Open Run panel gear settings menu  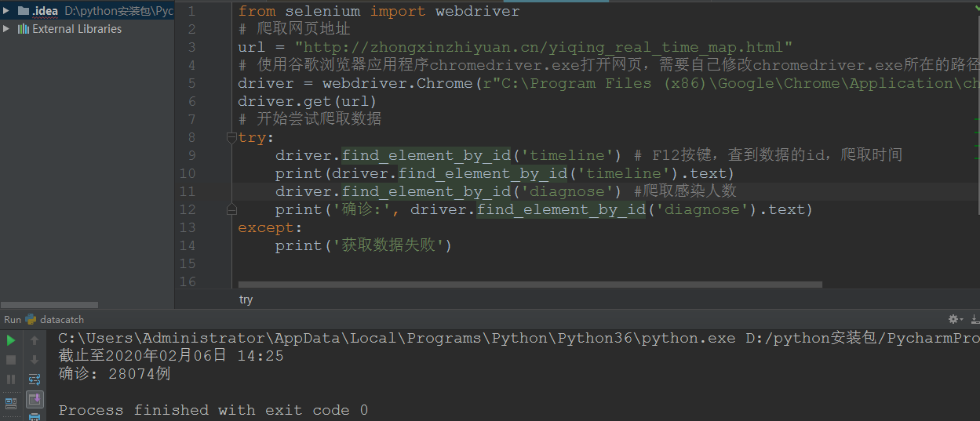(x=955, y=319)
